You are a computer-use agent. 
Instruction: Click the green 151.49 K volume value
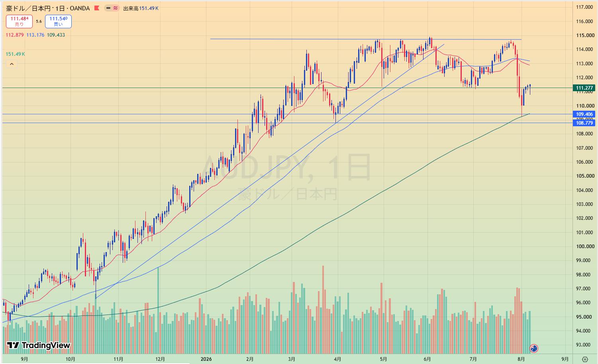pyautogui.click(x=16, y=54)
